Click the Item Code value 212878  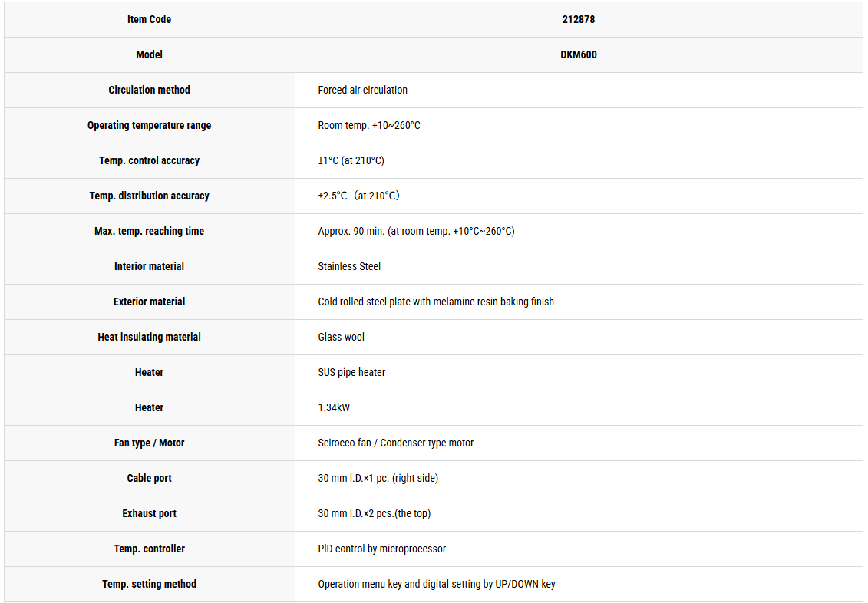click(x=579, y=19)
